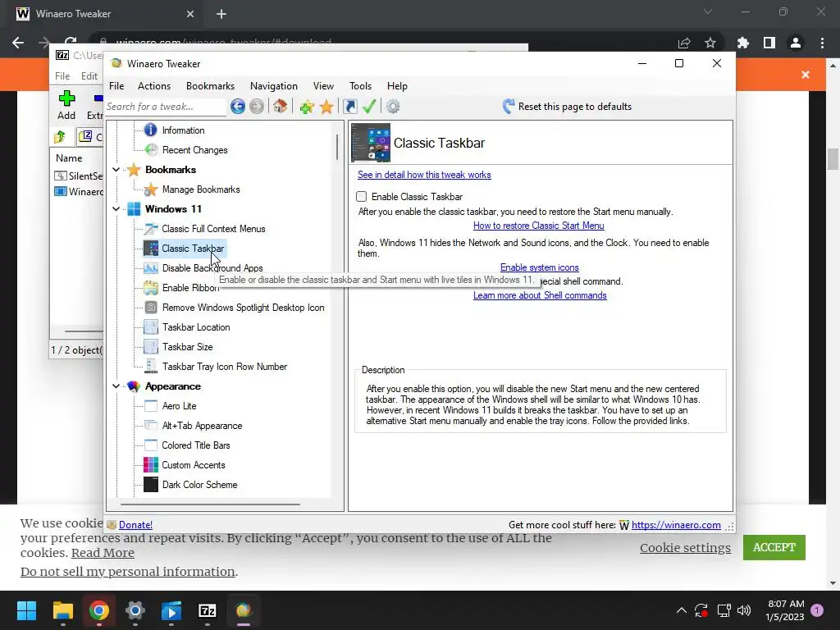
Task: Open the bookmarks star icon in toolbar
Action: click(x=326, y=107)
